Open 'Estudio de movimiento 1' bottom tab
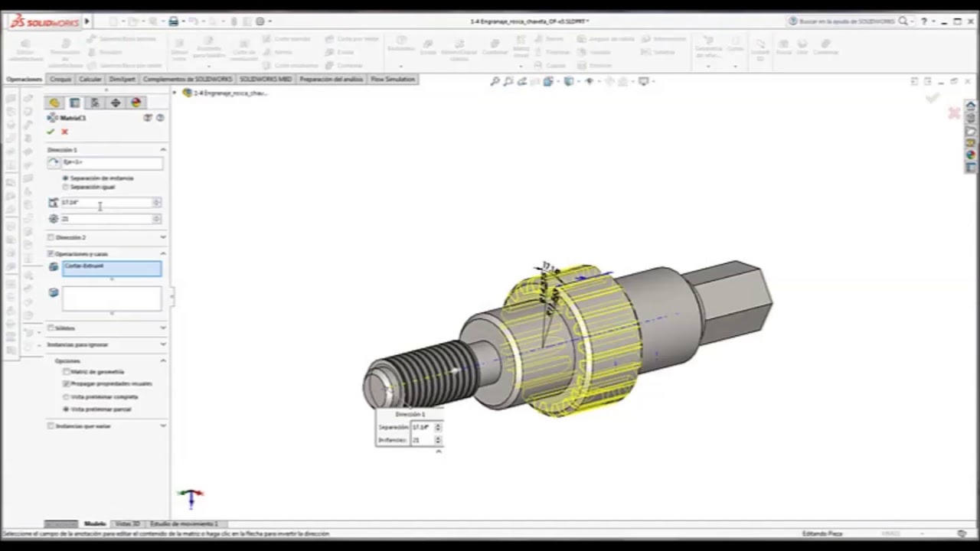The image size is (980, 551). [184, 523]
